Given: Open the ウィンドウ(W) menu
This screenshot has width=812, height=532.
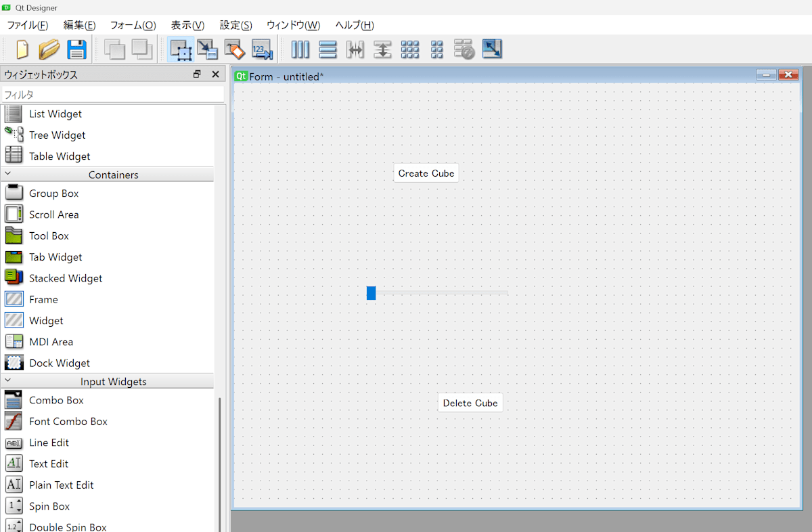Looking at the screenshot, I should [x=293, y=25].
